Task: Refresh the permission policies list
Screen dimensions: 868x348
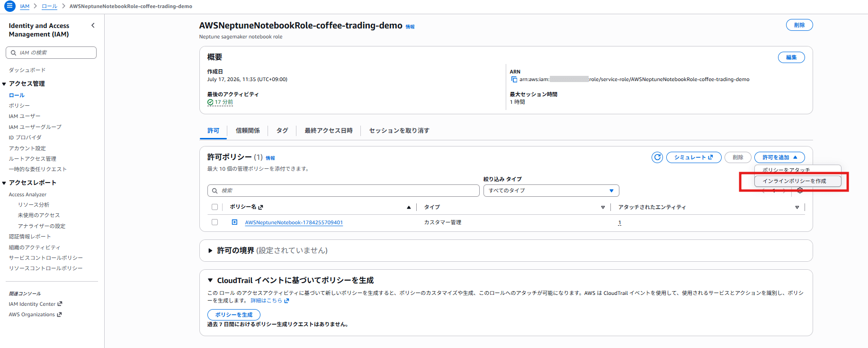Action: coord(657,157)
